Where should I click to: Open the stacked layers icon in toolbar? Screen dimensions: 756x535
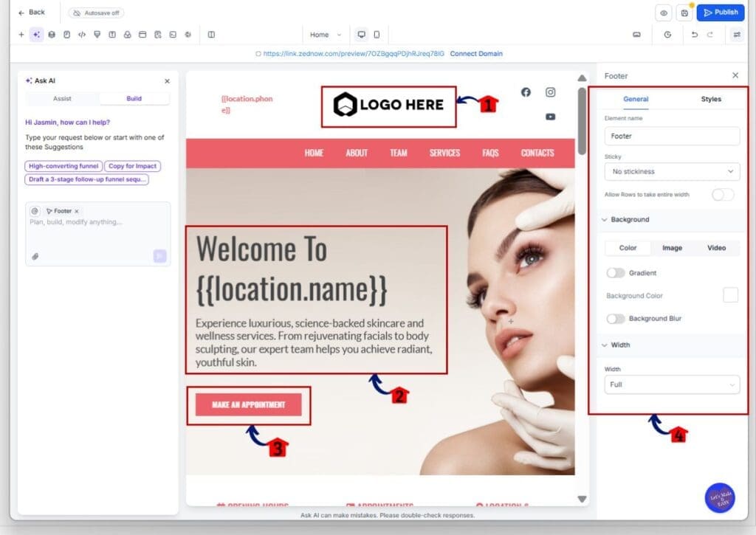(52, 35)
